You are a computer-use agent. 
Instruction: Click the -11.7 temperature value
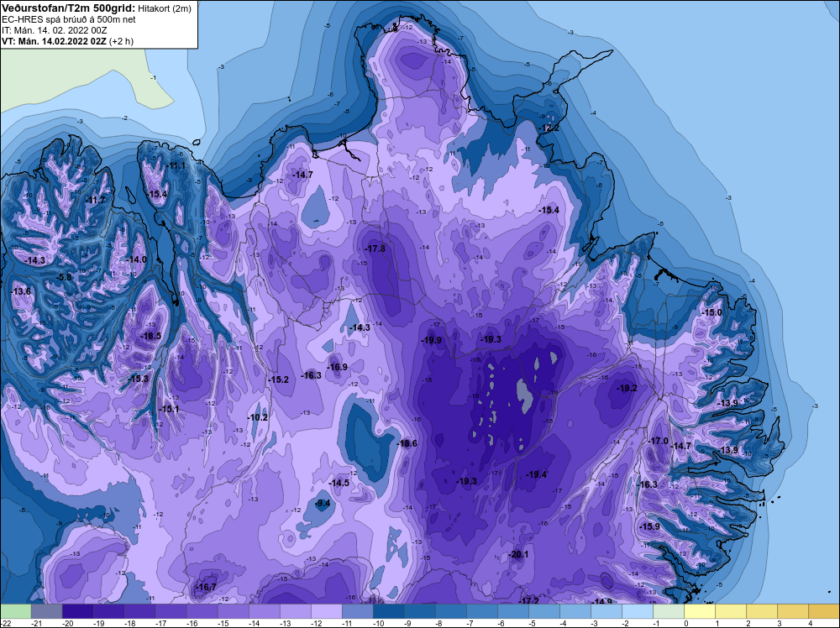click(96, 200)
